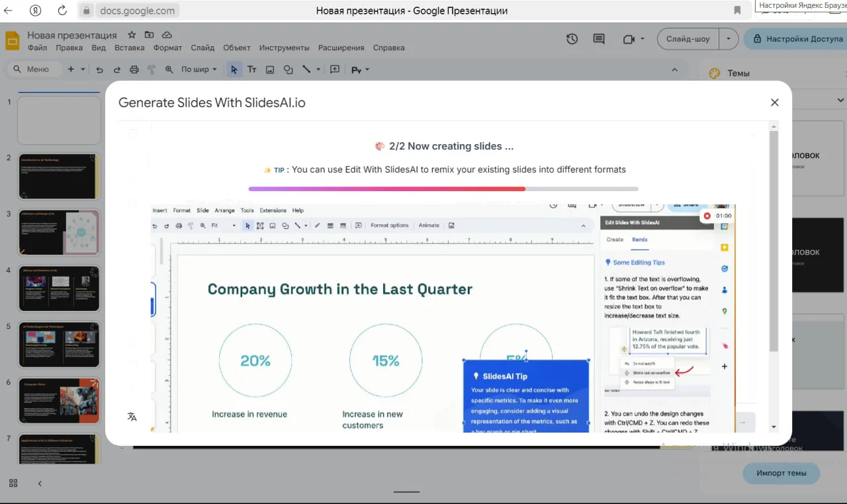Image resolution: width=847 pixels, height=504 pixels.
Task: Click the move to folder icon
Action: [149, 35]
